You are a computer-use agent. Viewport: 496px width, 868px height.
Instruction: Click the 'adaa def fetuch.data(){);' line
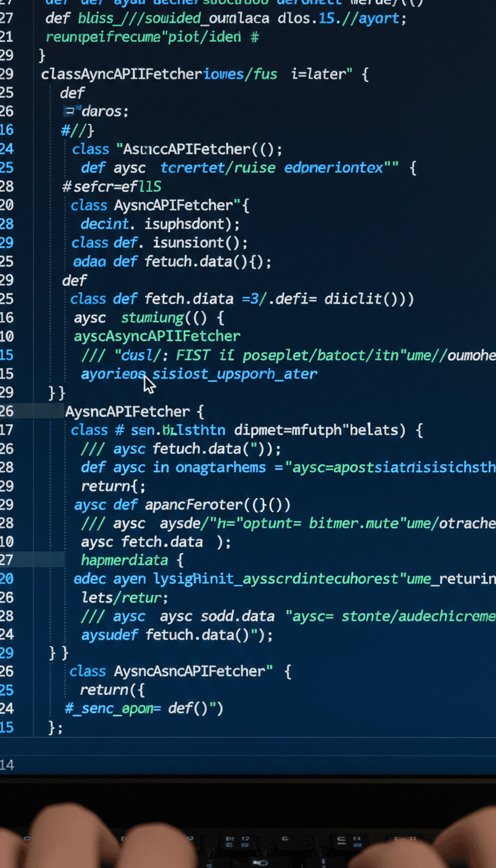coord(172,262)
